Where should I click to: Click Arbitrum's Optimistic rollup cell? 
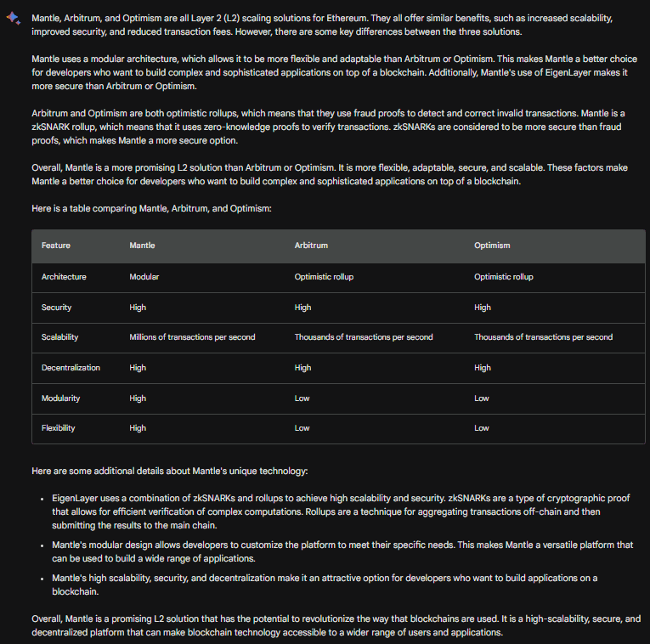click(x=324, y=277)
